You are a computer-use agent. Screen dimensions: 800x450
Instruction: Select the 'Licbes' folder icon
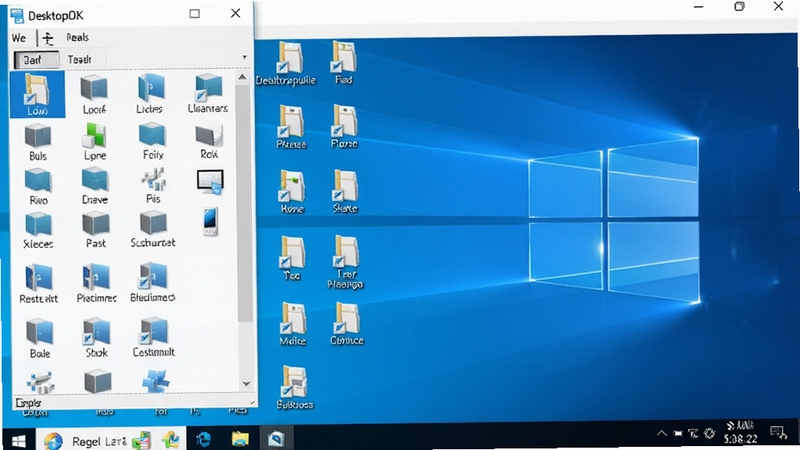(150, 94)
